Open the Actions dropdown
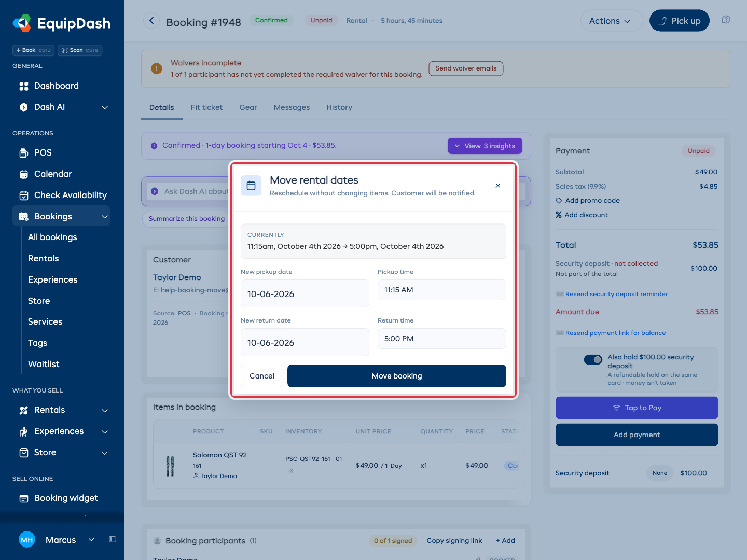Screen dimensions: 747x560 point(611,21)
